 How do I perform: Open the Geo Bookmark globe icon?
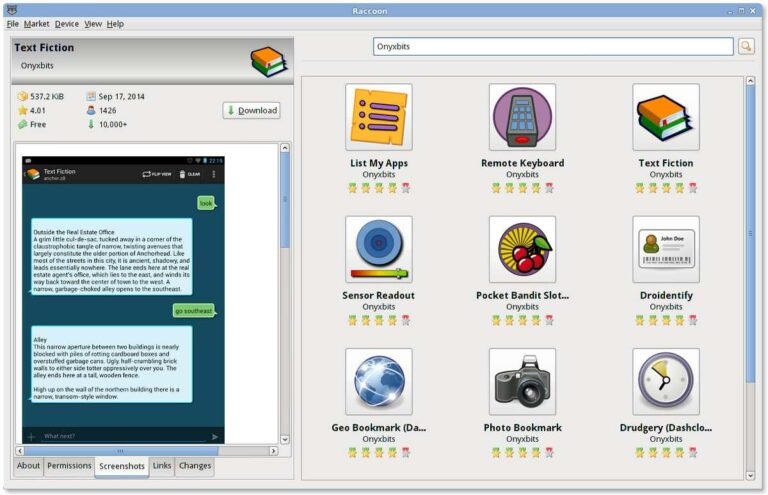(x=379, y=381)
